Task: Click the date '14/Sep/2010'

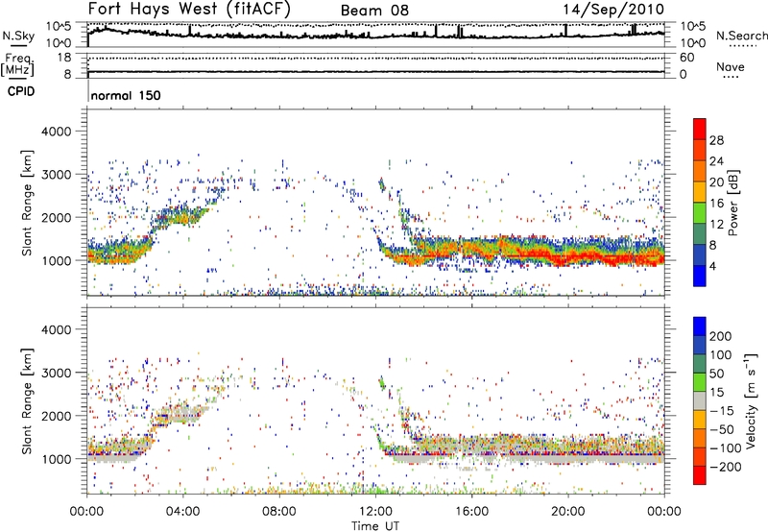Action: [613, 10]
